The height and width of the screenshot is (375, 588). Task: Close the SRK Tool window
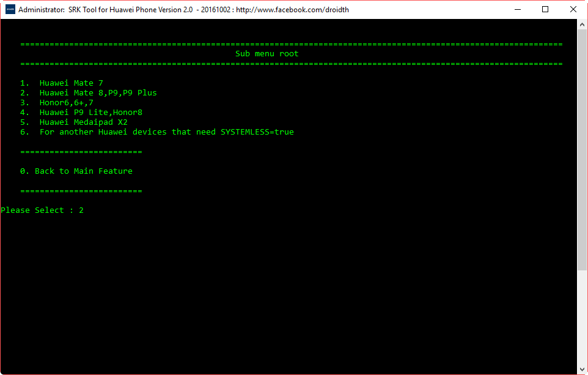click(573, 9)
